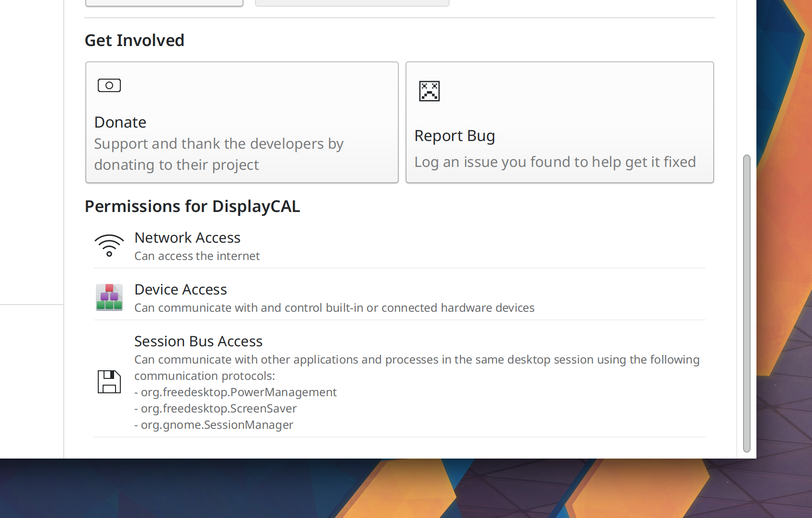The width and height of the screenshot is (812, 518).
Task: Open the Donate card title
Action: tap(120, 122)
